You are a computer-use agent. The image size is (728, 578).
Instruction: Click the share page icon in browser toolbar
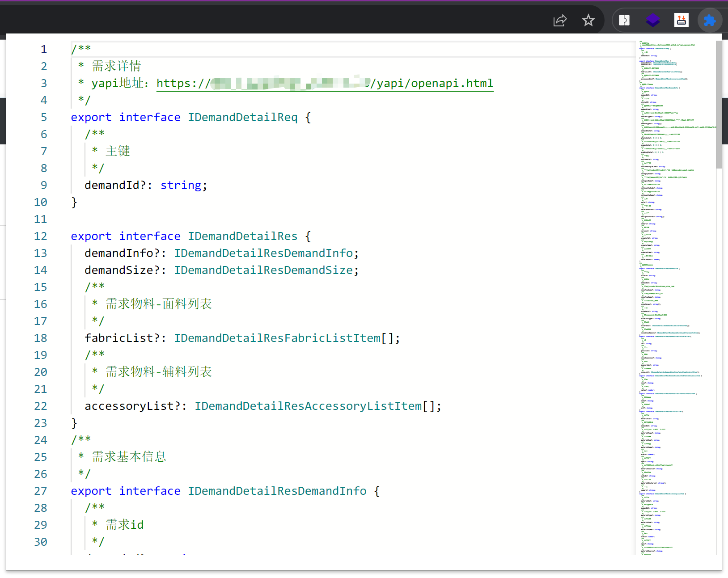pyautogui.click(x=560, y=20)
